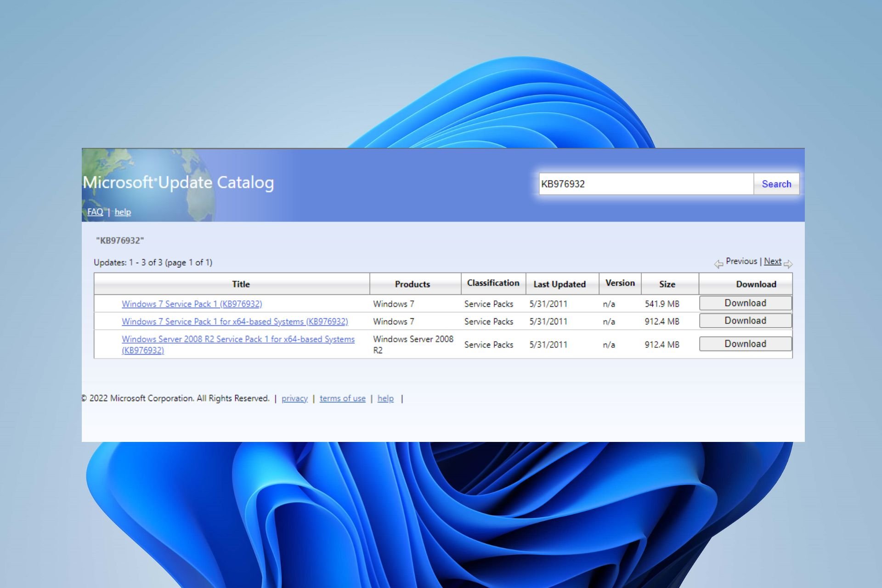Click the © 2022 Microsoft Corporation copyright text
The height and width of the screenshot is (588, 882).
(x=175, y=398)
